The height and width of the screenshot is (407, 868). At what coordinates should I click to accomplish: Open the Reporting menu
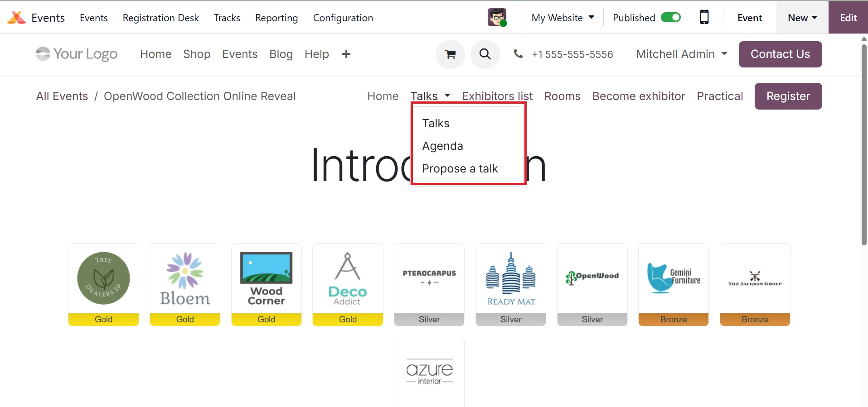[276, 18]
